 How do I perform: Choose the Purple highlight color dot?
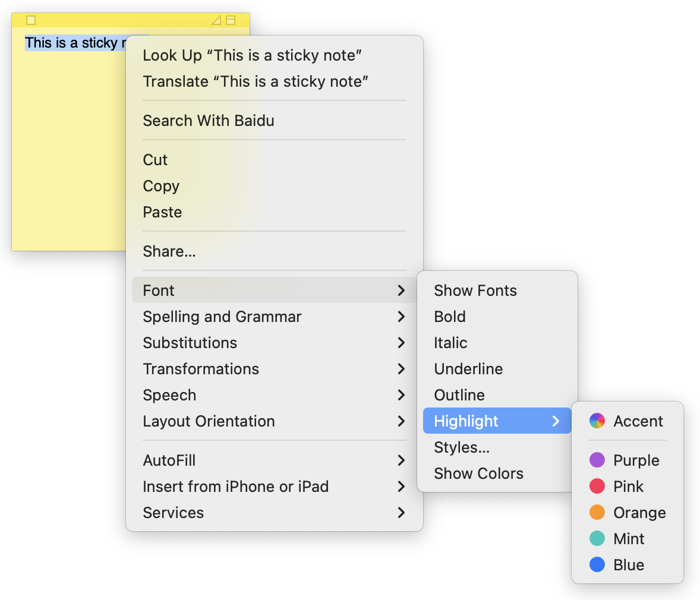pyautogui.click(x=597, y=460)
